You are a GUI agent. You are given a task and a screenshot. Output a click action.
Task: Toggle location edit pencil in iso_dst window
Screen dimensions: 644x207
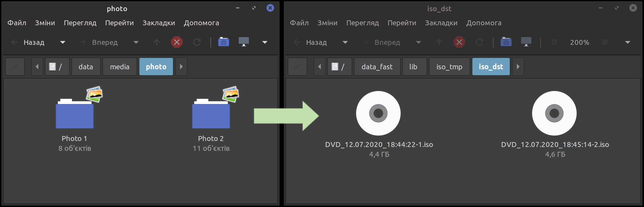tap(297, 67)
